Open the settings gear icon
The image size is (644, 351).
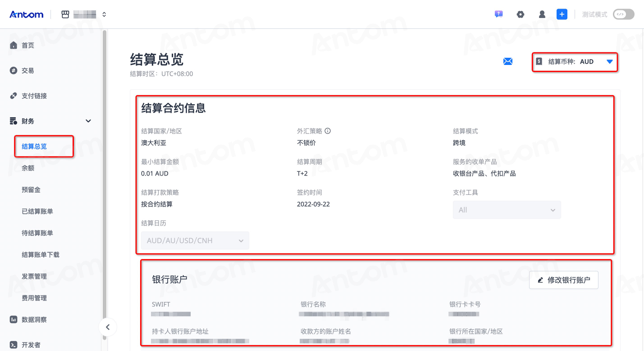tap(521, 14)
